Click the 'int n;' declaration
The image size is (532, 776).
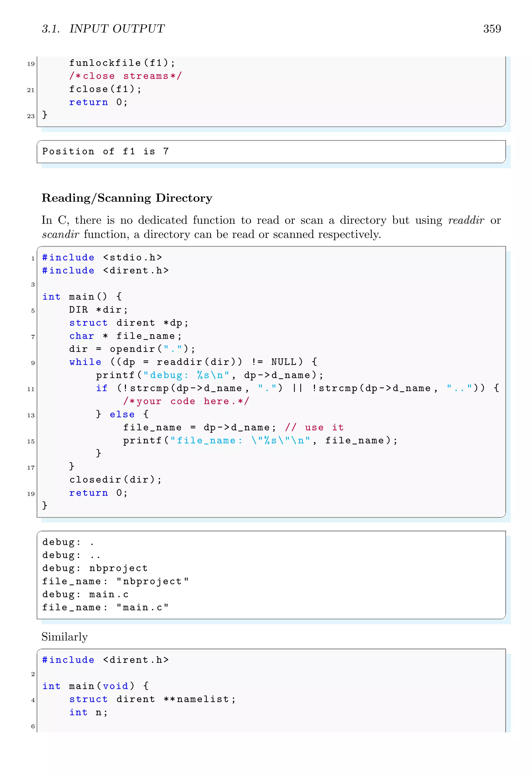(x=89, y=712)
